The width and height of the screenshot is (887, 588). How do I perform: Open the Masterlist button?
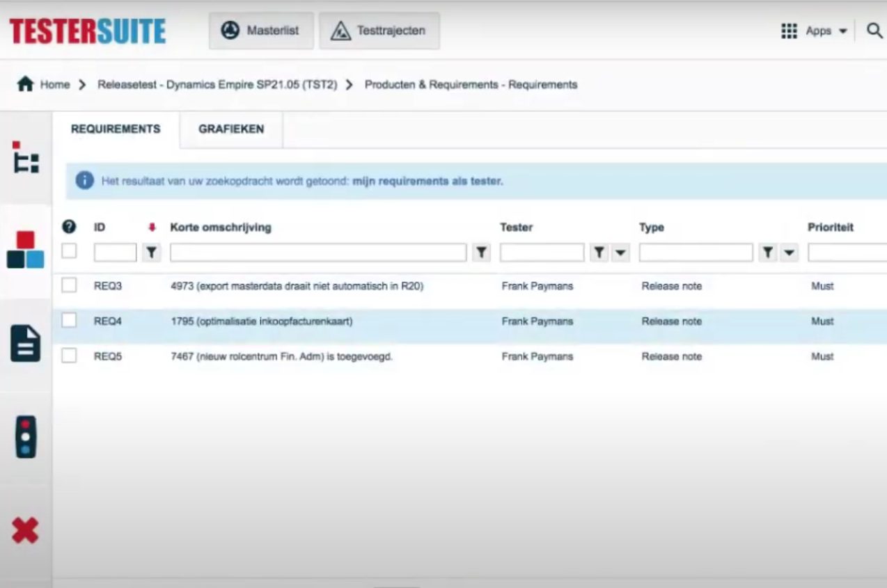[261, 31]
